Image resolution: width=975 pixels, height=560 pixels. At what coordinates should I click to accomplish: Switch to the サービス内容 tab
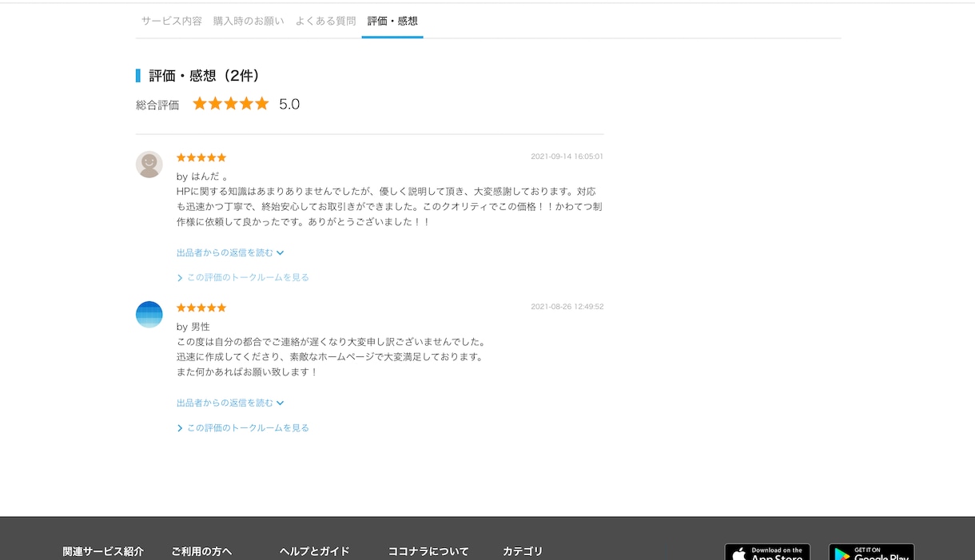172,21
